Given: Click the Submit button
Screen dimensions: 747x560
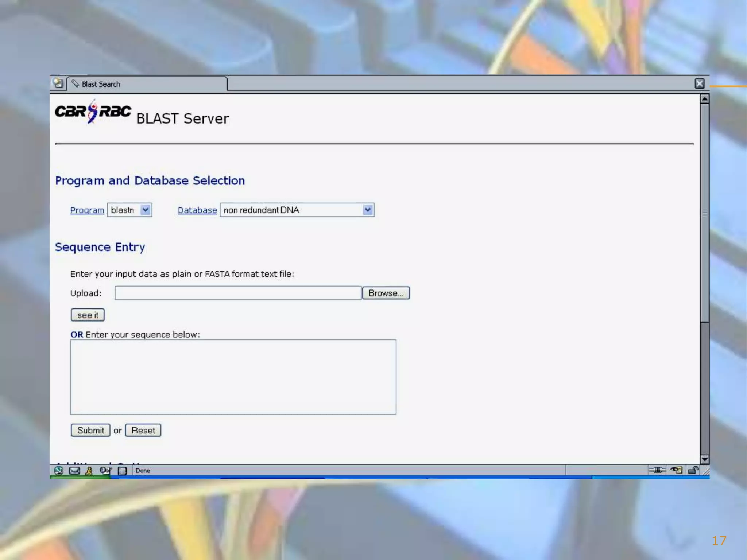Looking at the screenshot, I should (x=90, y=430).
